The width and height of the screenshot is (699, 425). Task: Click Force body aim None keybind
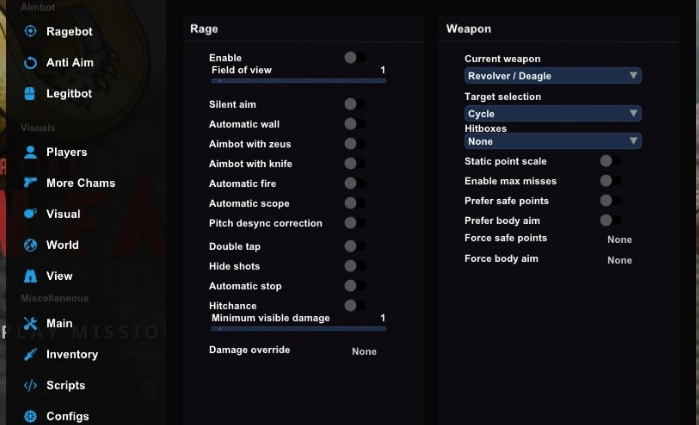click(619, 260)
